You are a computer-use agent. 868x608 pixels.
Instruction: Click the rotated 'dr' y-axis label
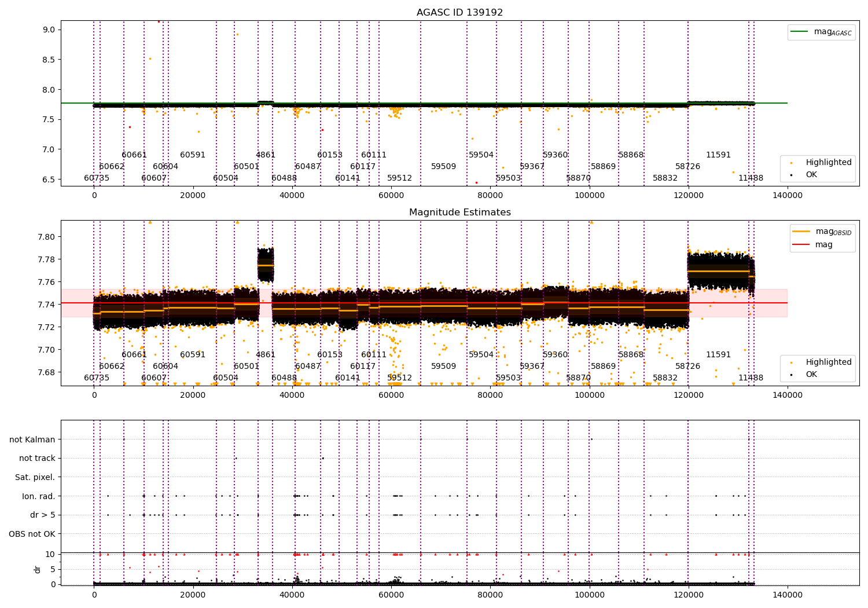coord(38,569)
